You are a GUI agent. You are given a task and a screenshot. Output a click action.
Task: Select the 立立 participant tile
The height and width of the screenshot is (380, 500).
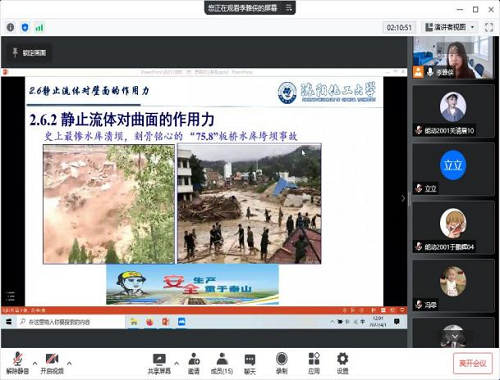(x=453, y=169)
